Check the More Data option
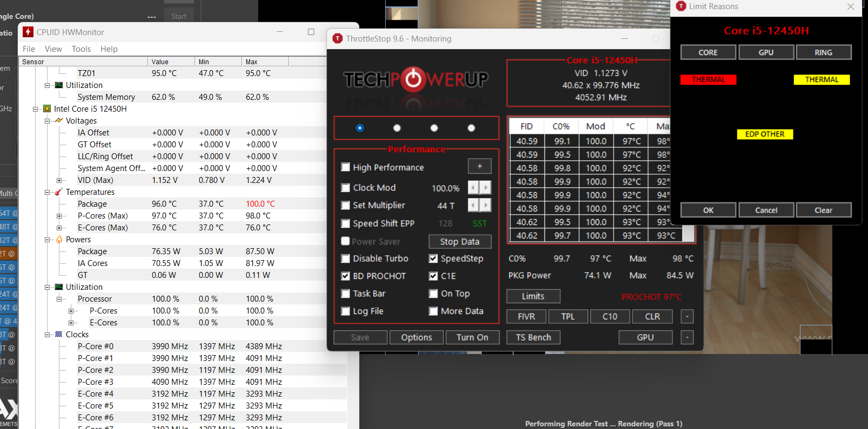 [x=433, y=311]
